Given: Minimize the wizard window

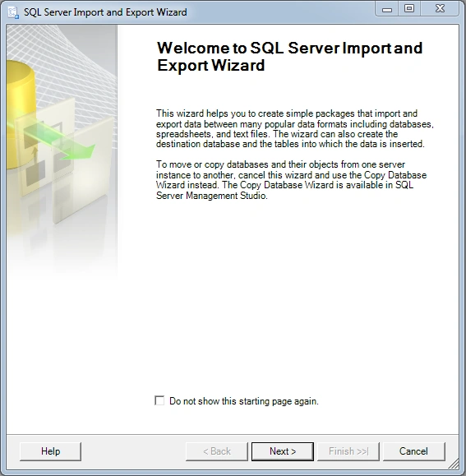Looking at the screenshot, I should click(387, 9).
